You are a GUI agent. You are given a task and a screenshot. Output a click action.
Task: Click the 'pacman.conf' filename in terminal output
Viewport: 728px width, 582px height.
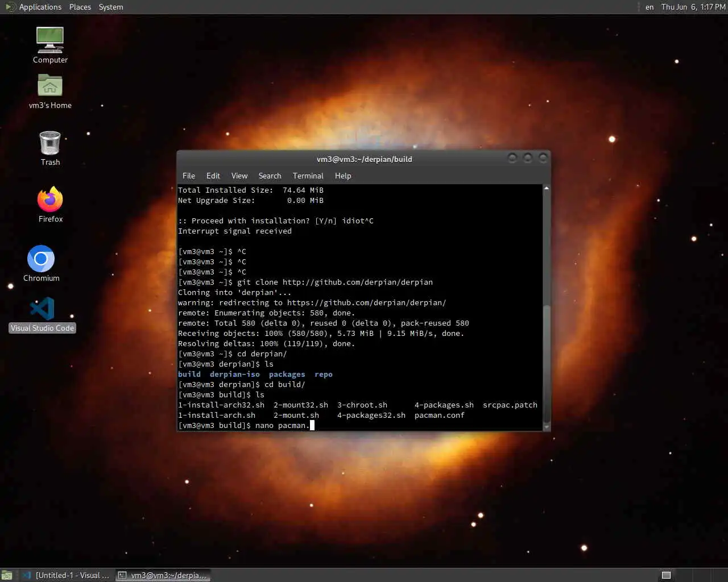click(x=440, y=415)
